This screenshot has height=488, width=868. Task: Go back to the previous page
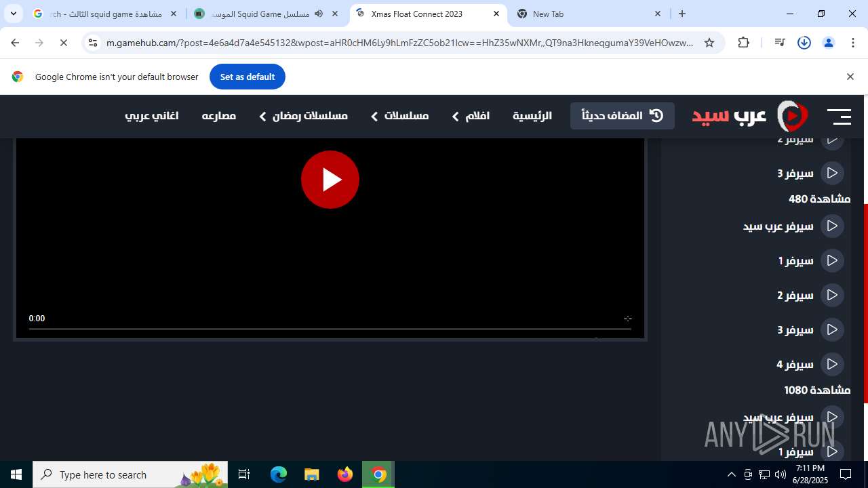coord(15,43)
